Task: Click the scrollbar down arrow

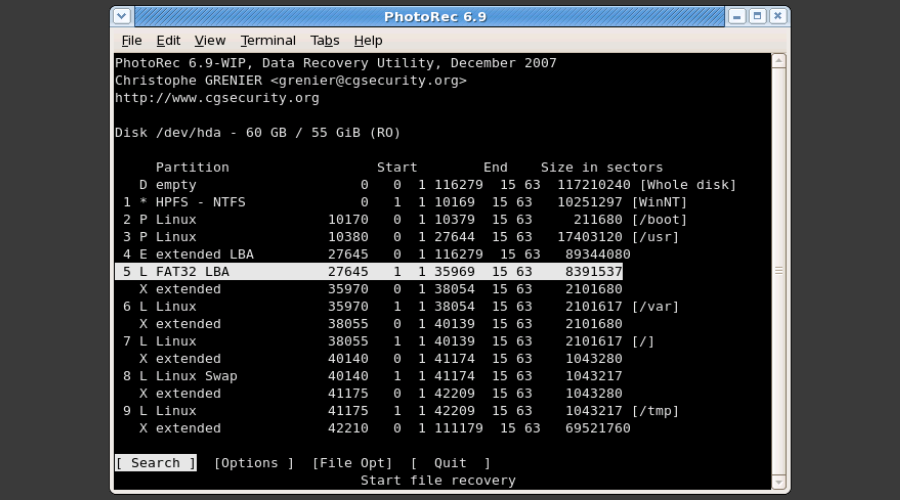Action: pos(779,482)
